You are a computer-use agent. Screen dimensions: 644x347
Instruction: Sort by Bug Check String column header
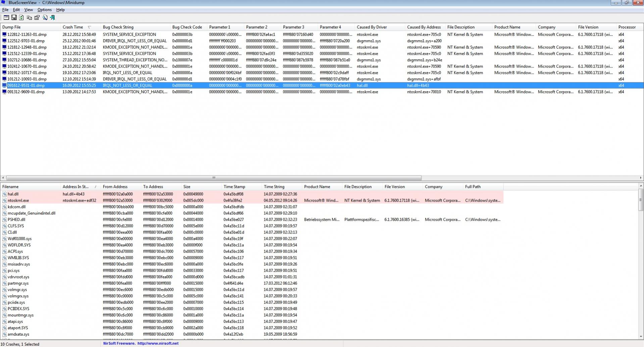tap(136, 27)
